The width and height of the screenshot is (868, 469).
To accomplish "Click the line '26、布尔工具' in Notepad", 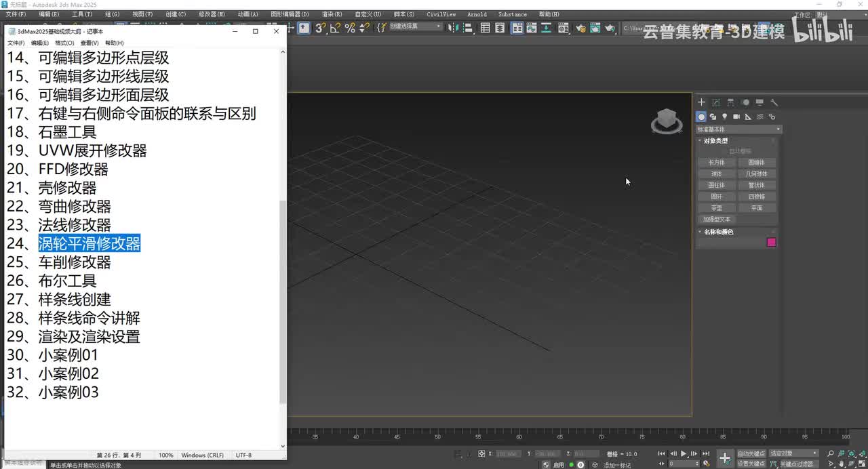I will (x=52, y=281).
